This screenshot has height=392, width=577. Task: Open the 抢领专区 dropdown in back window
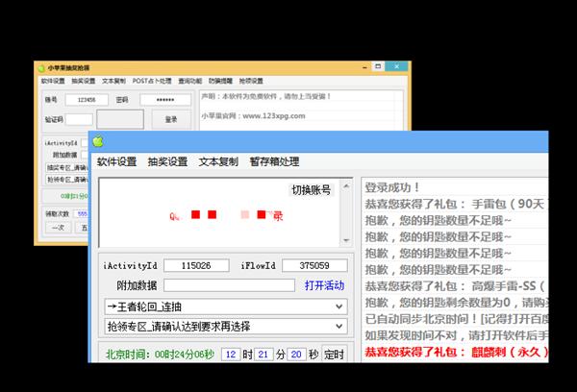pos(67,180)
